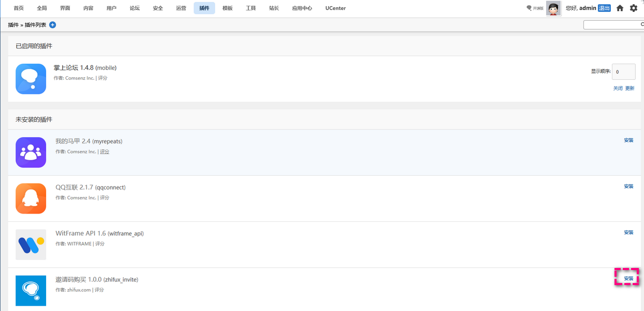Click the 我的马甲 purple plugin icon
644x311 pixels.
31,152
